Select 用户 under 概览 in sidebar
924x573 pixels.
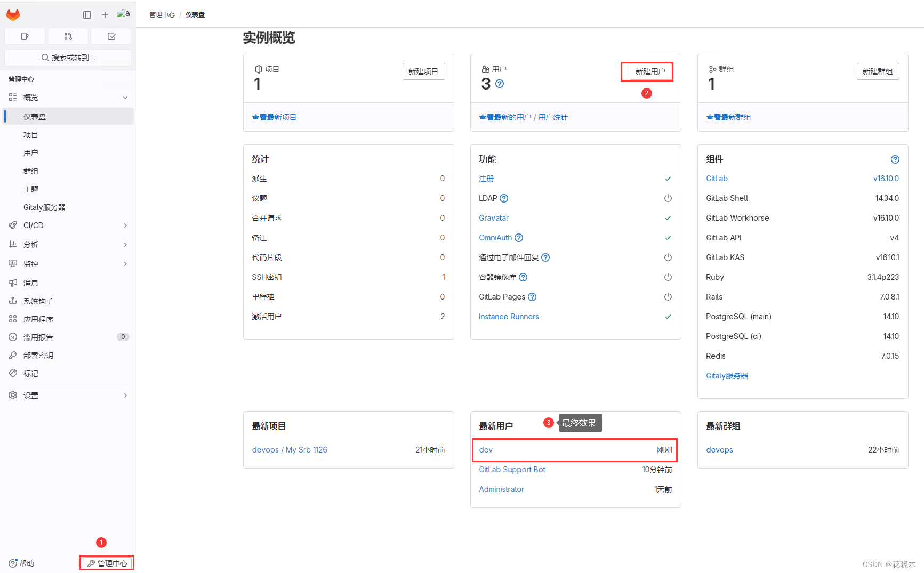click(68, 153)
